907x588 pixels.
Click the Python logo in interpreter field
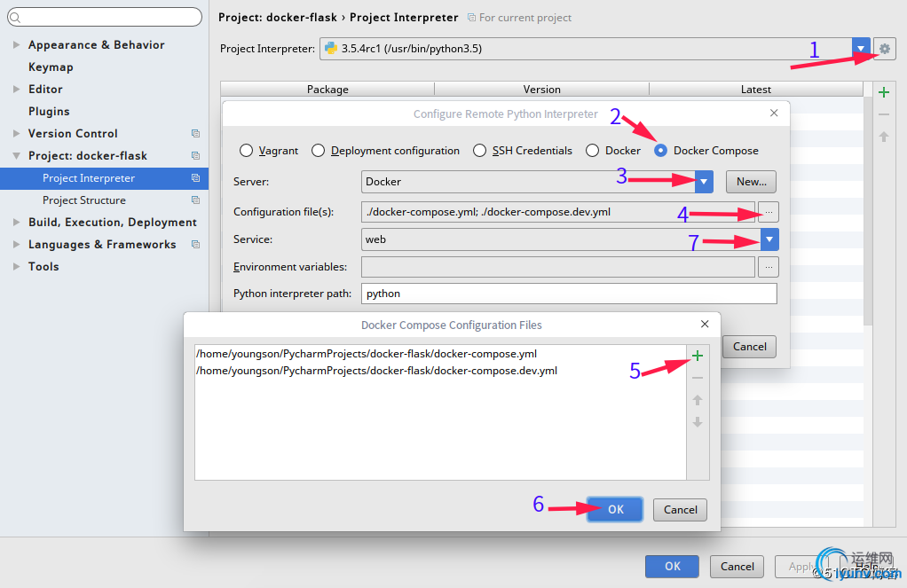pyautogui.click(x=331, y=49)
